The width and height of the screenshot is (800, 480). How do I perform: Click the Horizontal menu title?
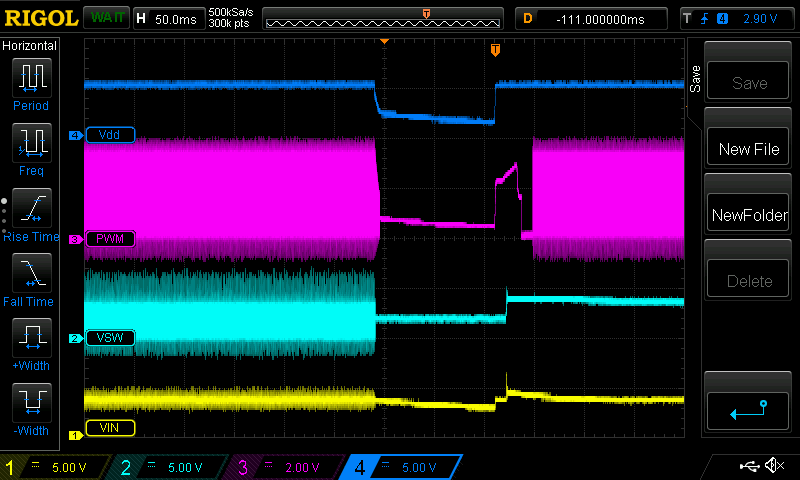tap(29, 46)
